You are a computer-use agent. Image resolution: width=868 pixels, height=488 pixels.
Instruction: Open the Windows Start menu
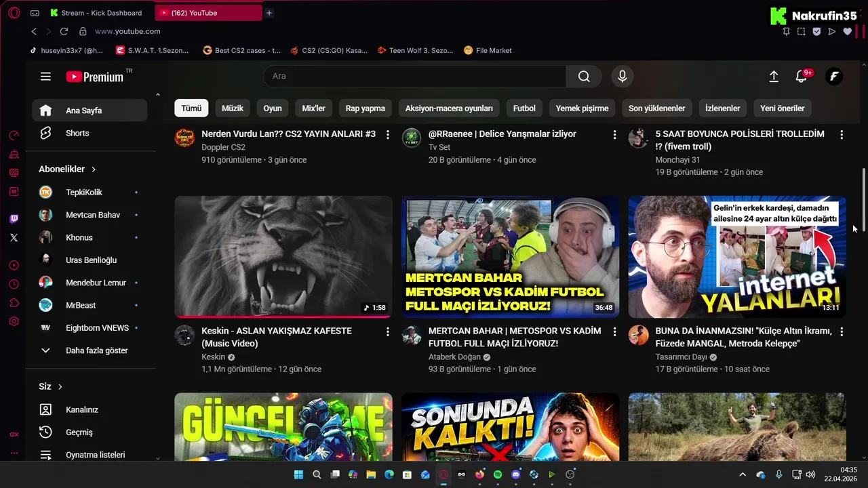[298, 475]
